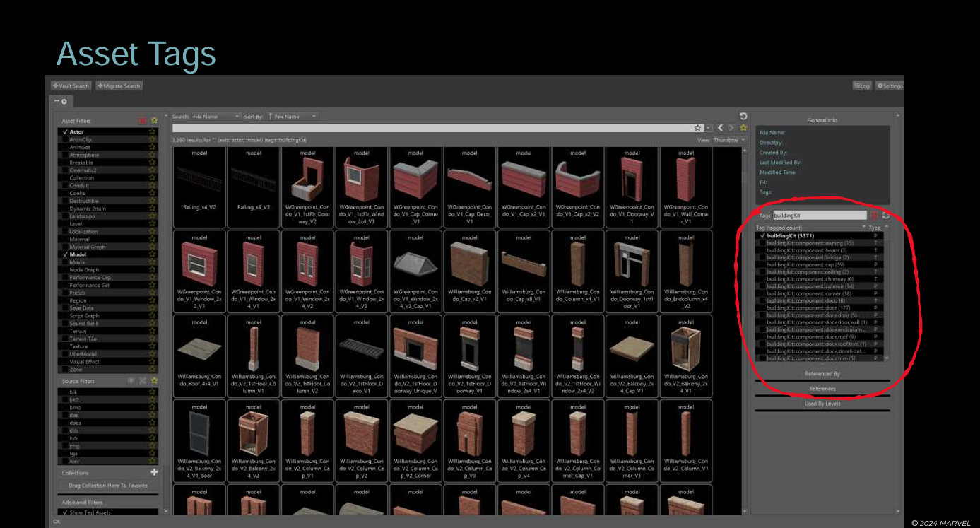Favorite the Landscape filter star

tap(152, 216)
